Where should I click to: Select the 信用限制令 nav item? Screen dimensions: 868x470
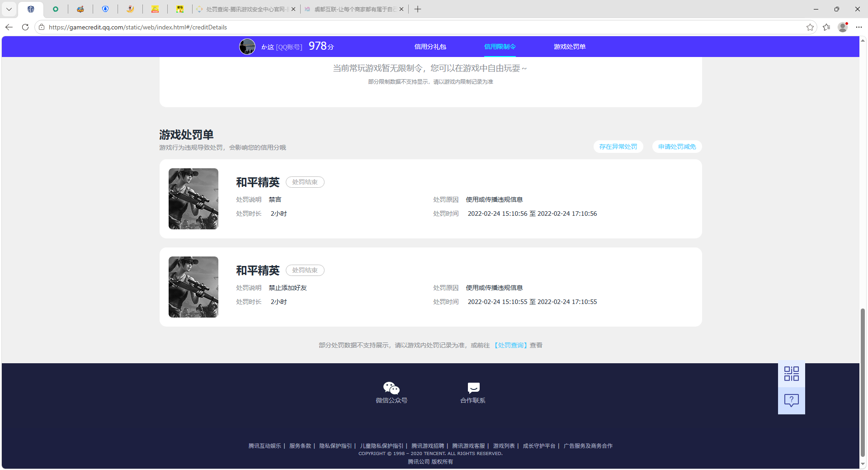click(x=500, y=47)
